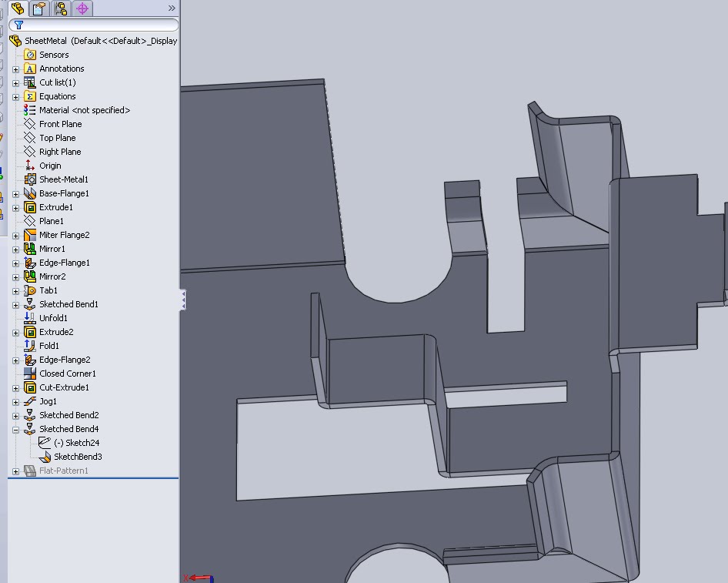728x583 pixels.
Task: Expand the Flat-Pattern1 node
Action: 16,471
